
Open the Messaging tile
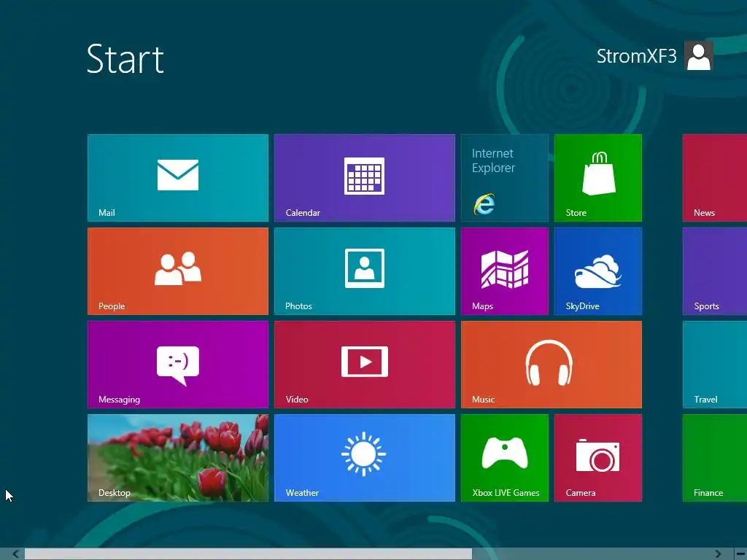(x=178, y=365)
